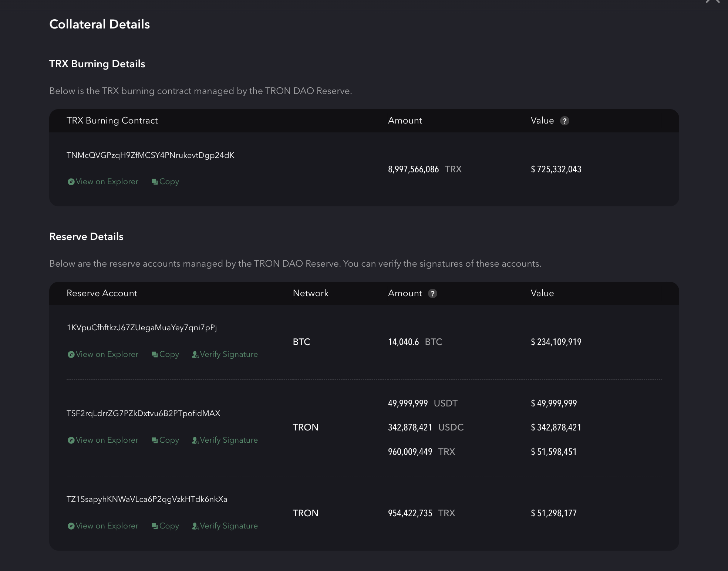Click explorer compass icon for TSF2rq TRON account
This screenshot has width=728, height=571.
pos(71,440)
